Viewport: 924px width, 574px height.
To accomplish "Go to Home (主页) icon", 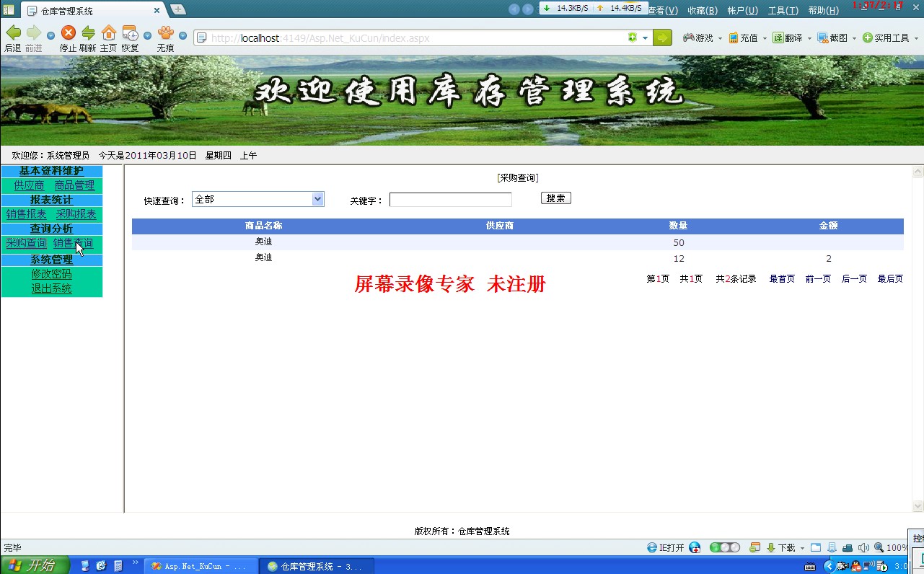I will click(109, 33).
